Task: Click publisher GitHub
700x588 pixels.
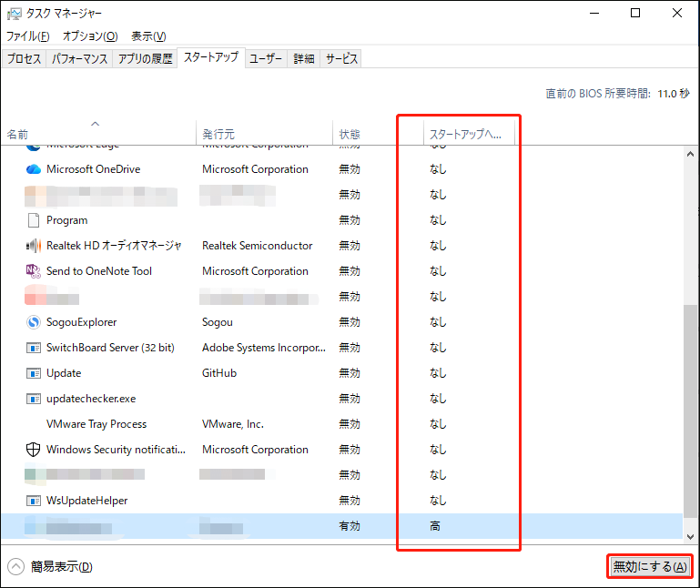Action: (219, 373)
